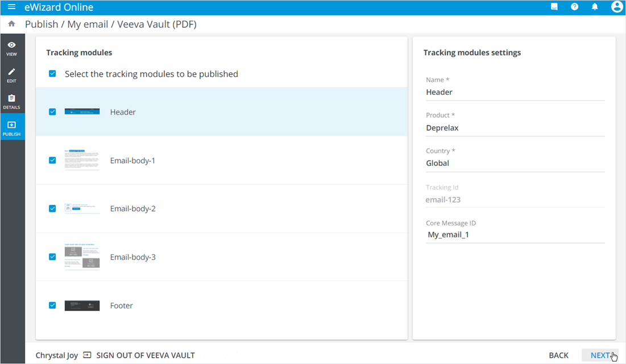Open the Country field showing Global
626x364 pixels.
click(x=515, y=164)
